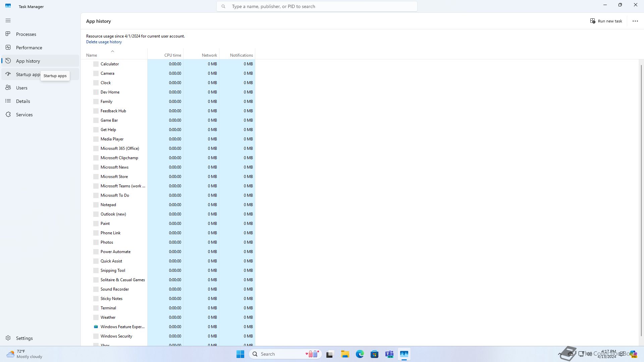Open the Users page icon
This screenshot has width=644, height=362.
point(8,87)
